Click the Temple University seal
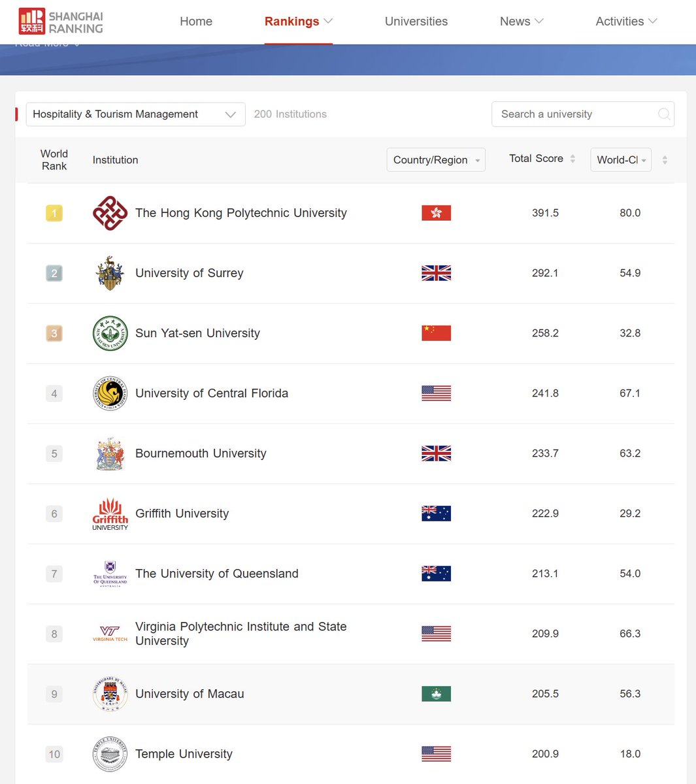The height and width of the screenshot is (784, 696). (110, 754)
